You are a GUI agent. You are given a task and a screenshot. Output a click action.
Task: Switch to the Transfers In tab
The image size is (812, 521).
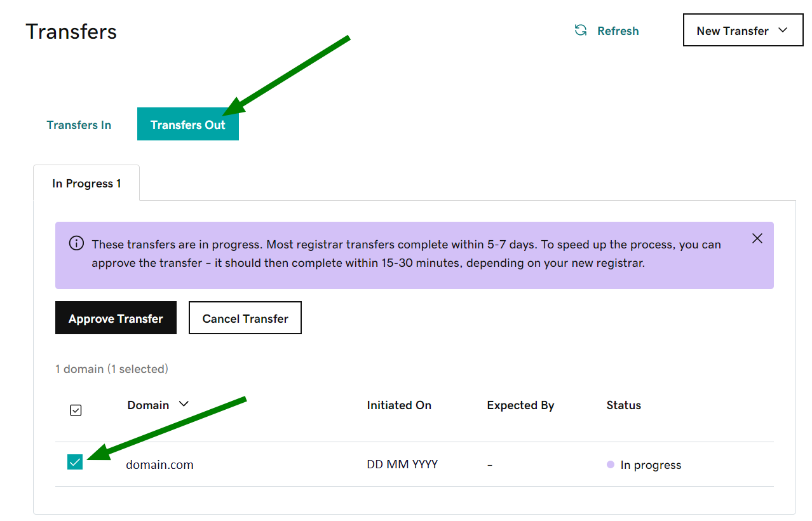tap(79, 125)
